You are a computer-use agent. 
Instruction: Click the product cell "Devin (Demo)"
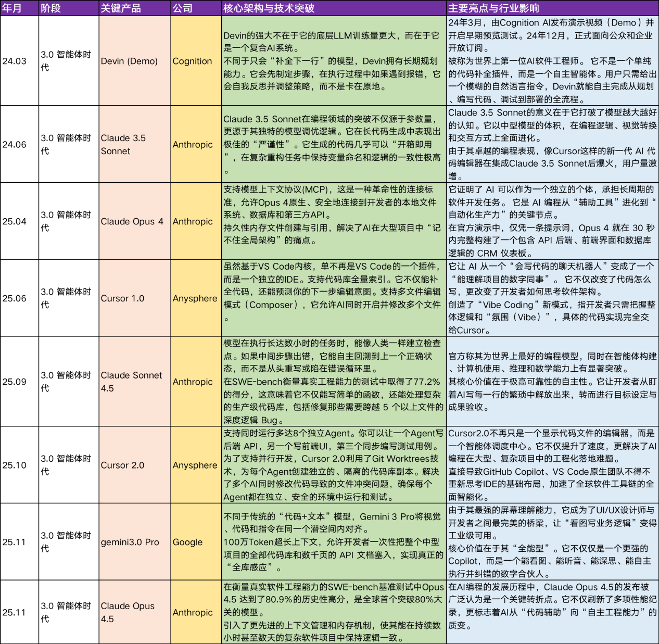point(135,61)
